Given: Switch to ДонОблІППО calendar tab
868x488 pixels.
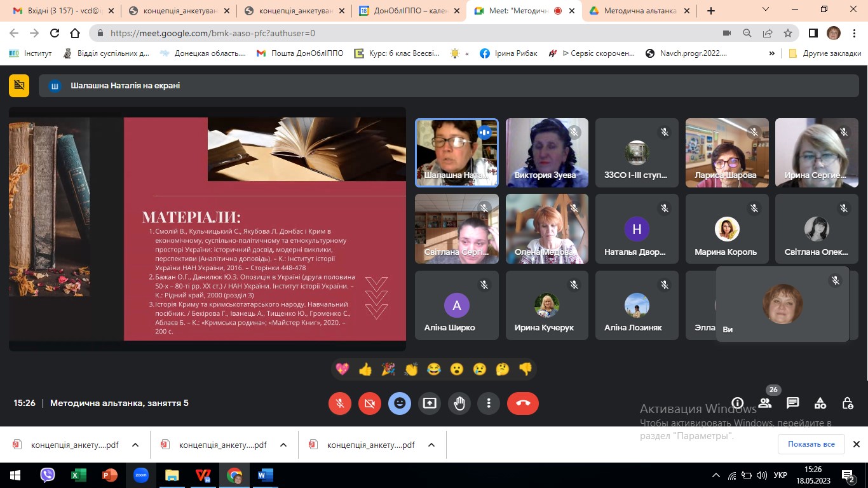Looking at the screenshot, I should [x=409, y=11].
